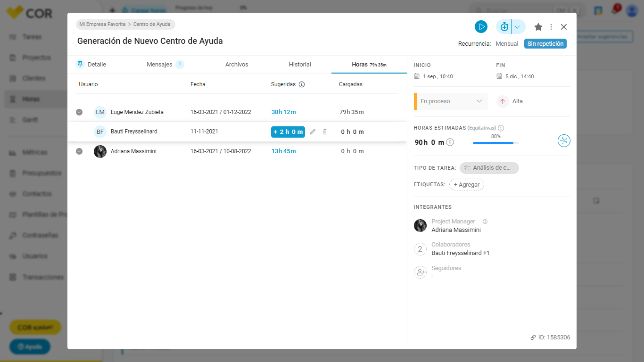Select the Horas 79h 35m tab

(369, 65)
